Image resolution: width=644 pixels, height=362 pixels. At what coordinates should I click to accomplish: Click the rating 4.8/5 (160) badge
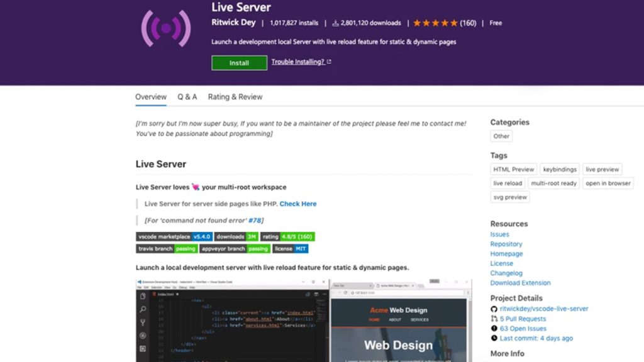[287, 237]
